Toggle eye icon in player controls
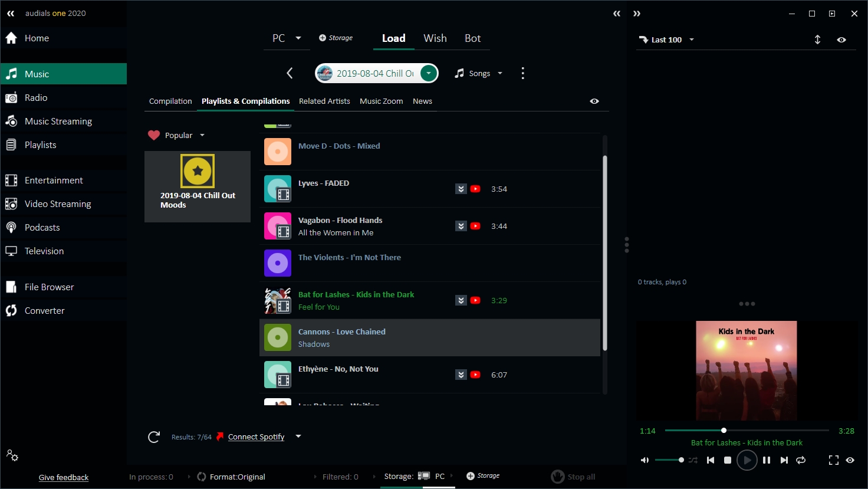The image size is (868, 489). point(850,460)
